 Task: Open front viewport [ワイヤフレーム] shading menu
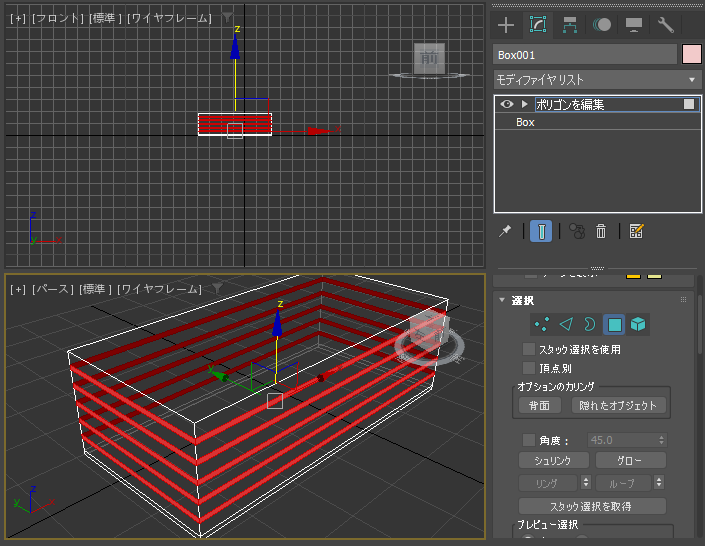pos(169,18)
